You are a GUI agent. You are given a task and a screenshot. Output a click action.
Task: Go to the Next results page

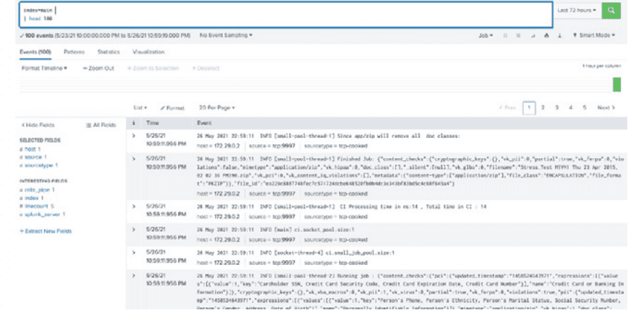606,108
